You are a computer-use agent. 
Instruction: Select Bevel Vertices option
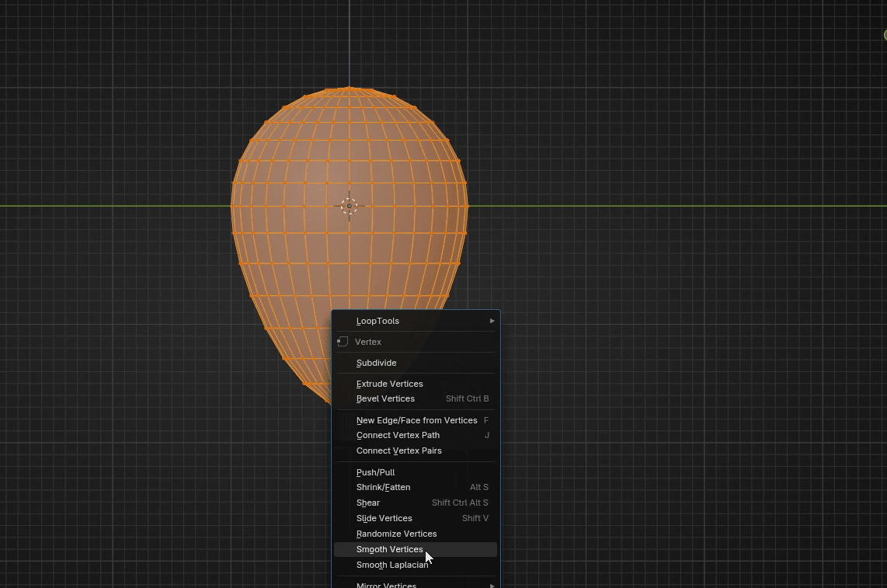[x=386, y=398]
